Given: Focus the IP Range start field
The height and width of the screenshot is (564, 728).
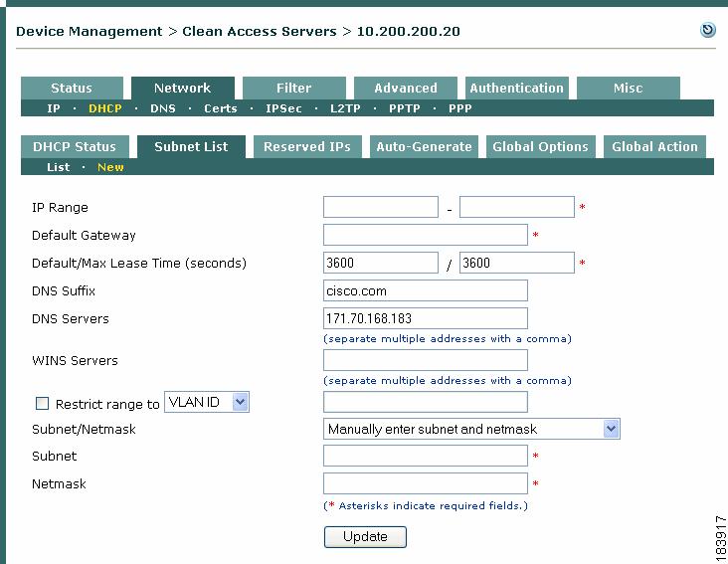Looking at the screenshot, I should [381, 207].
